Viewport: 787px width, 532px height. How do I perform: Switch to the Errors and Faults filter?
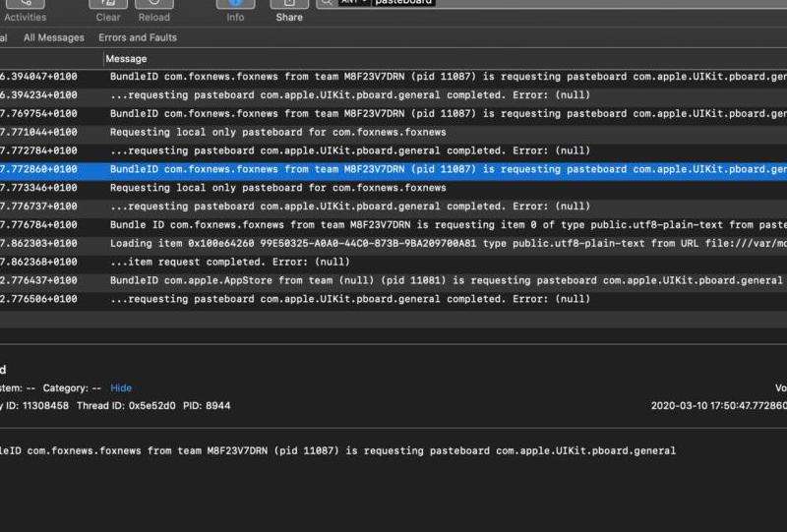click(138, 37)
